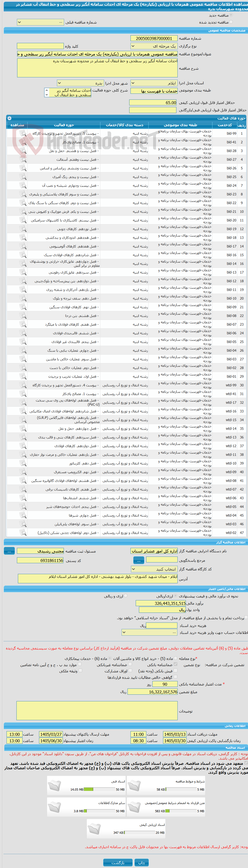The width and height of the screenshot is (248, 868).
Task: Open view icon for row wtd-14
Action: 23,429
